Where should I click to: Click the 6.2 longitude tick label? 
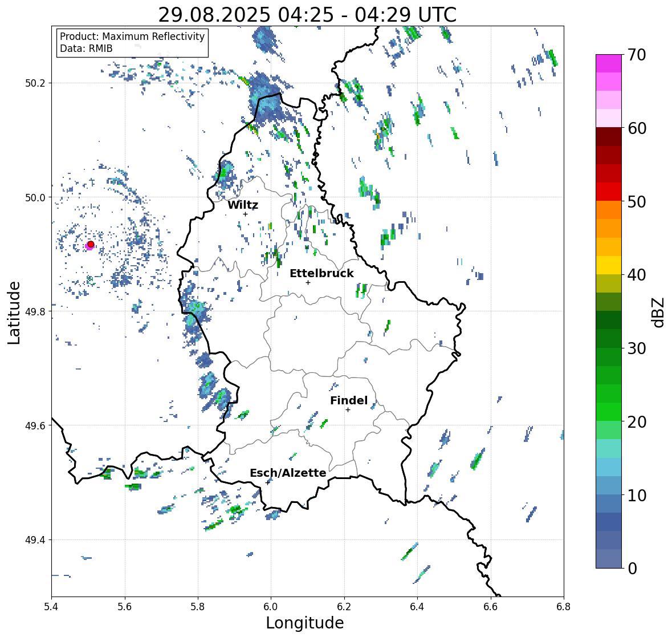tap(344, 607)
